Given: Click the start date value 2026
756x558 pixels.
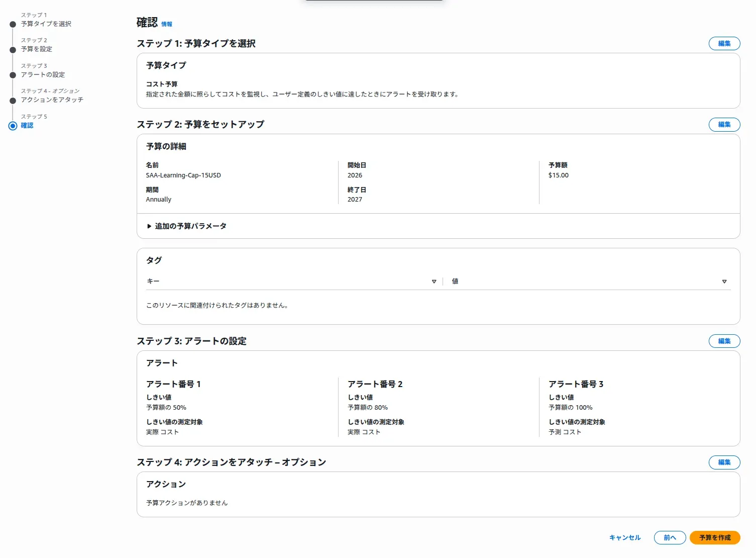Looking at the screenshot, I should (x=355, y=175).
